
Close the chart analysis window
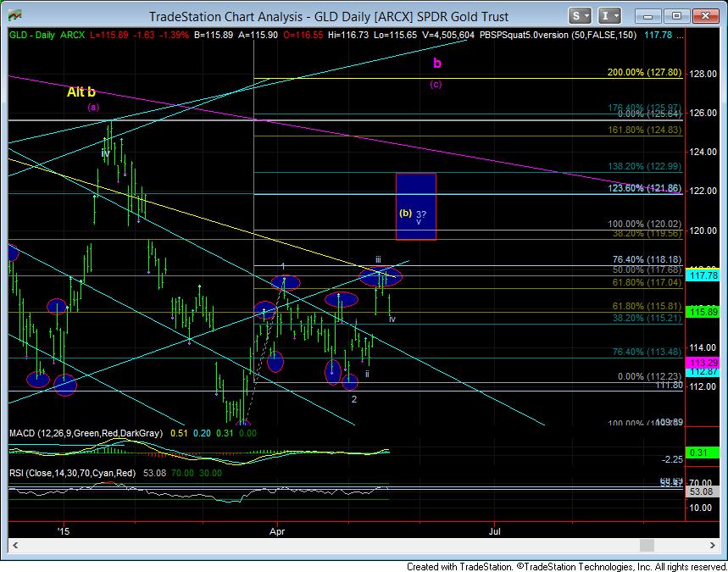coord(705,16)
